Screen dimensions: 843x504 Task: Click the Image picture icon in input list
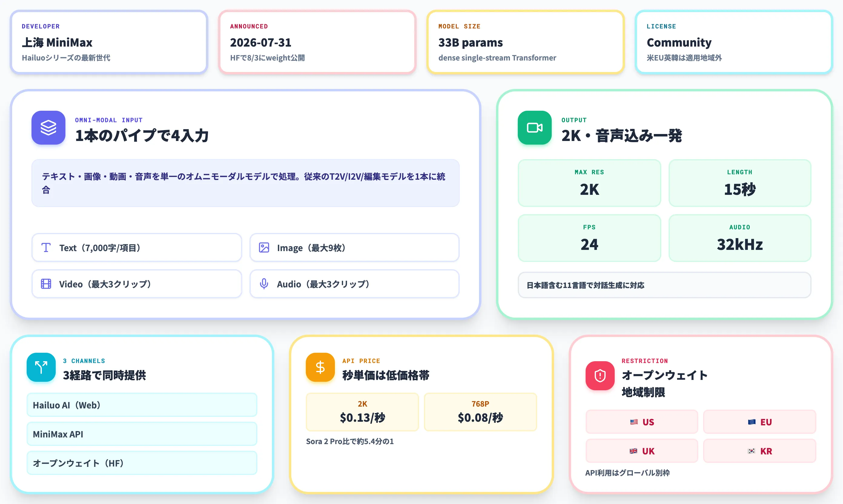pyautogui.click(x=264, y=247)
